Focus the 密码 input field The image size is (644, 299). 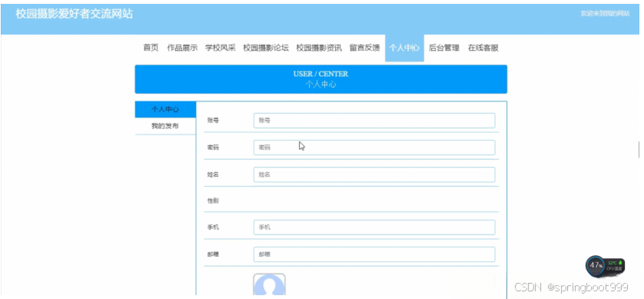[374, 148]
